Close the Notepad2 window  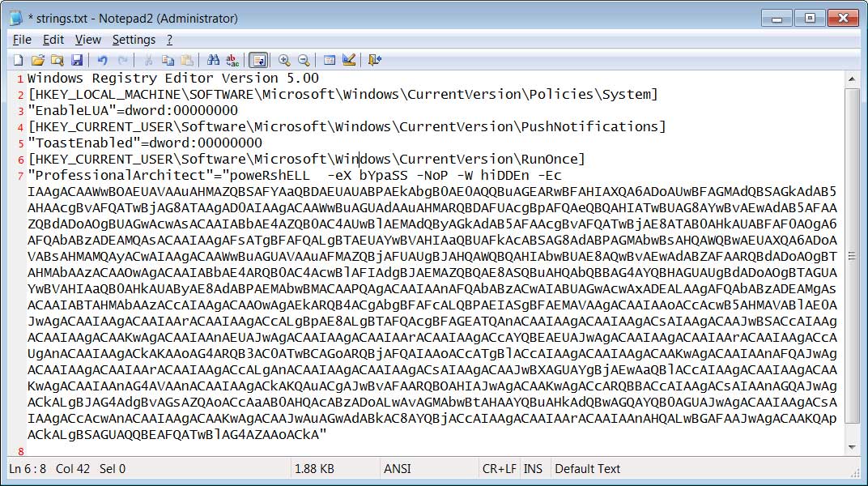pyautogui.click(x=843, y=19)
